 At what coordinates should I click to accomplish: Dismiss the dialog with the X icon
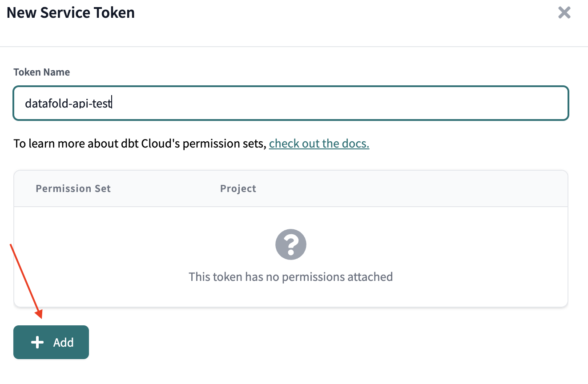pos(564,12)
